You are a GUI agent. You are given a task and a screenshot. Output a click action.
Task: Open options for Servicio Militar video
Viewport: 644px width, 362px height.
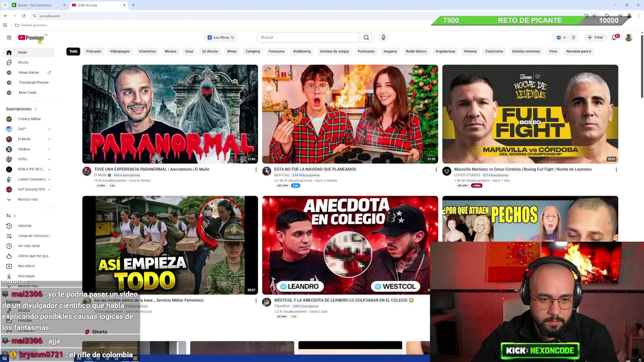pos(256,301)
